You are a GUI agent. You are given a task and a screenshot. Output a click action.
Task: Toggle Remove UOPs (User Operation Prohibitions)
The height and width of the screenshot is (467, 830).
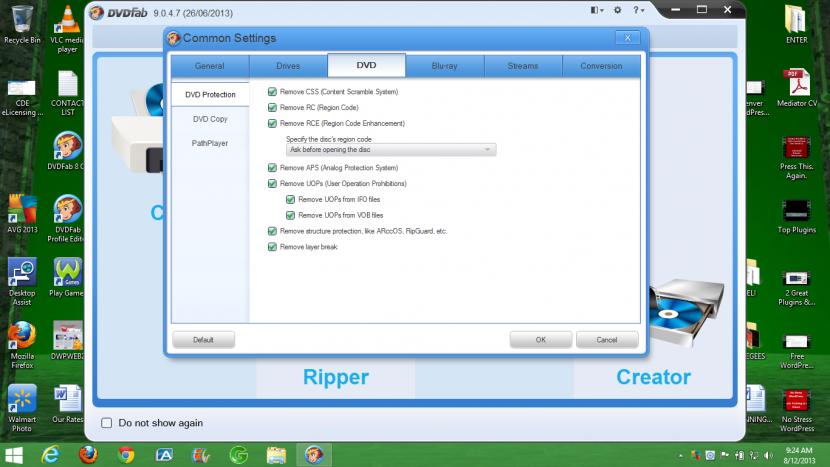point(272,184)
